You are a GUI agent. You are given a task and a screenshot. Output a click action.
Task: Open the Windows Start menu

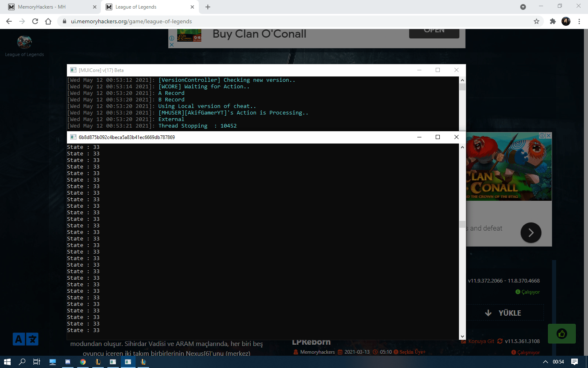tap(7, 362)
